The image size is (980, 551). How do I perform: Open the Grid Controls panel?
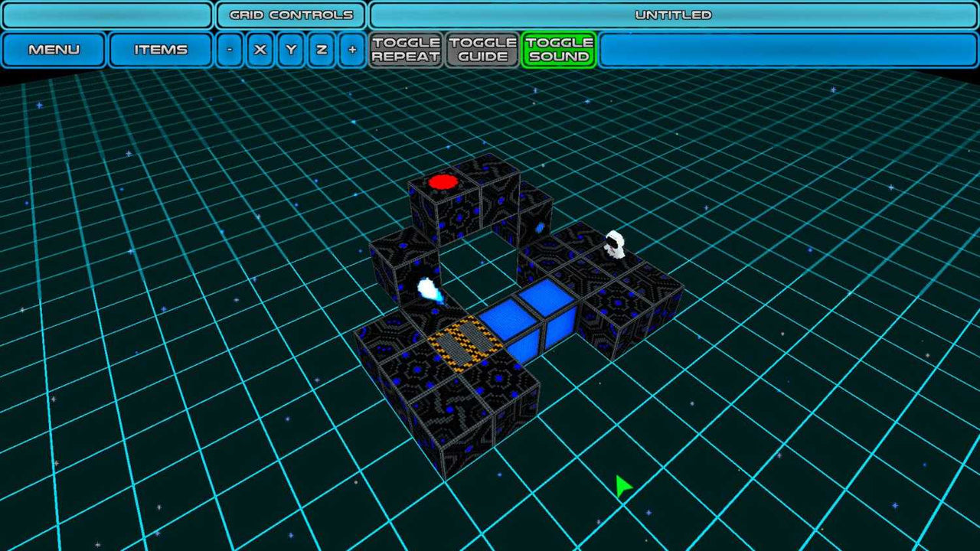click(289, 15)
